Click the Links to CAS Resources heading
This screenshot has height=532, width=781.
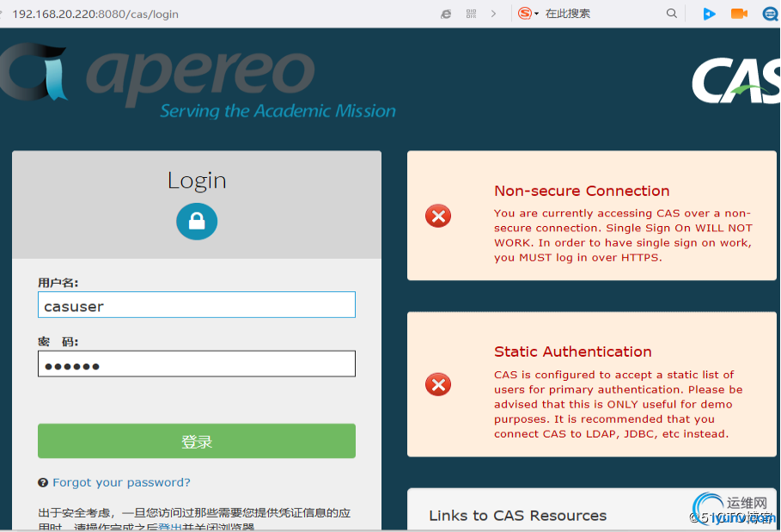pos(518,516)
